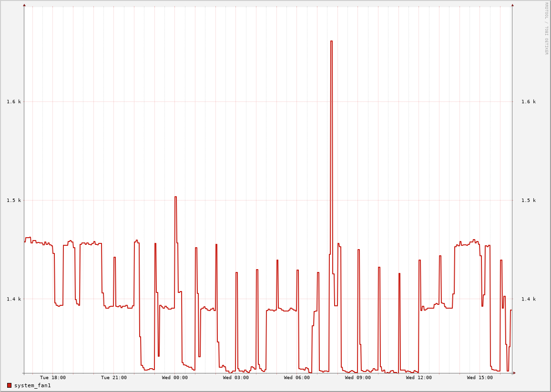Select the Tue 21:00 time axis label
Screen dimensions: 551x392
click(x=114, y=378)
